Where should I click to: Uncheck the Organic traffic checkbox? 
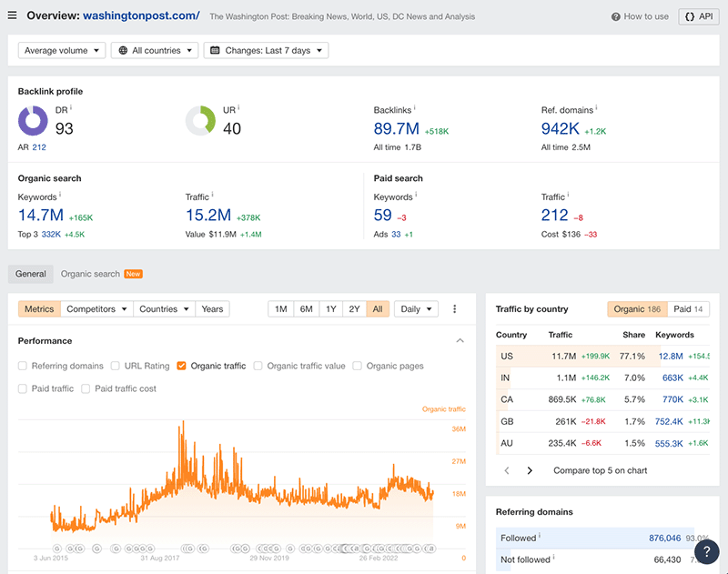pyautogui.click(x=181, y=366)
